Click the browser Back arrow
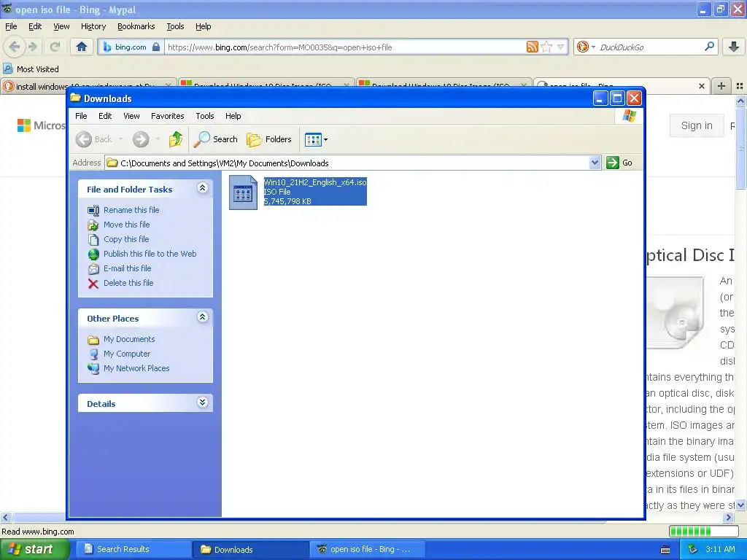747x560 pixels. point(15,47)
